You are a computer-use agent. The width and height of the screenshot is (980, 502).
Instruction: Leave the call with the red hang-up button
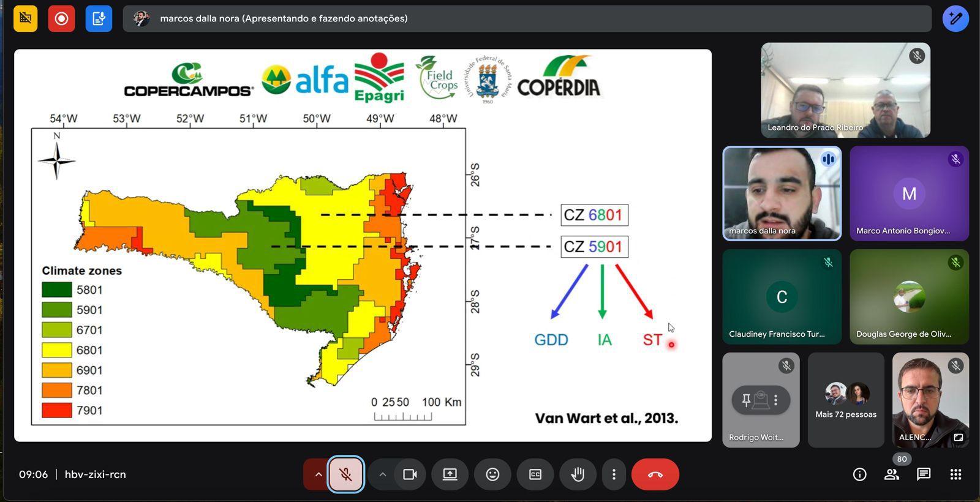pyautogui.click(x=655, y=474)
